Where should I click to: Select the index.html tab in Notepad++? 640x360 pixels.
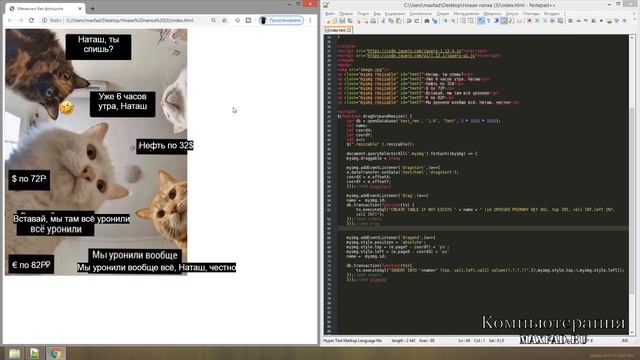337,30
